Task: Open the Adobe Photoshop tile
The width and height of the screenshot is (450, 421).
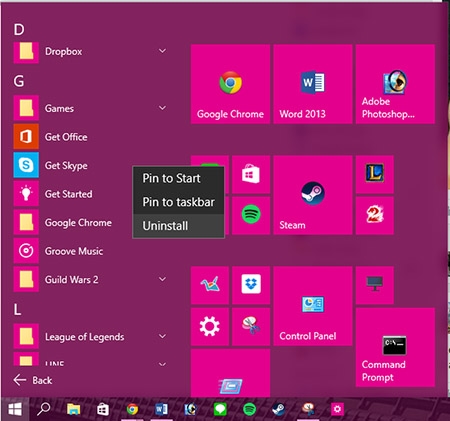Action: point(395,84)
